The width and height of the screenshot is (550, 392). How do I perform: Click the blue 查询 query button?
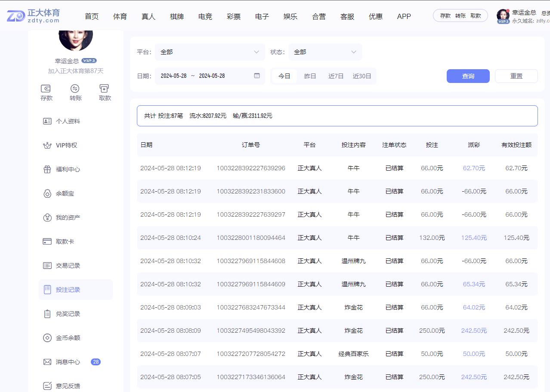tap(468, 76)
